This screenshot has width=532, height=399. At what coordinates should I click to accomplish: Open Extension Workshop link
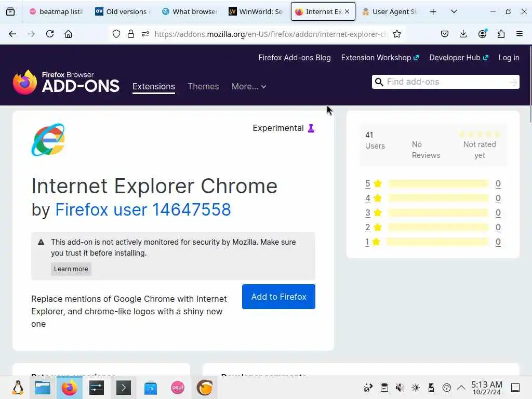click(x=380, y=58)
